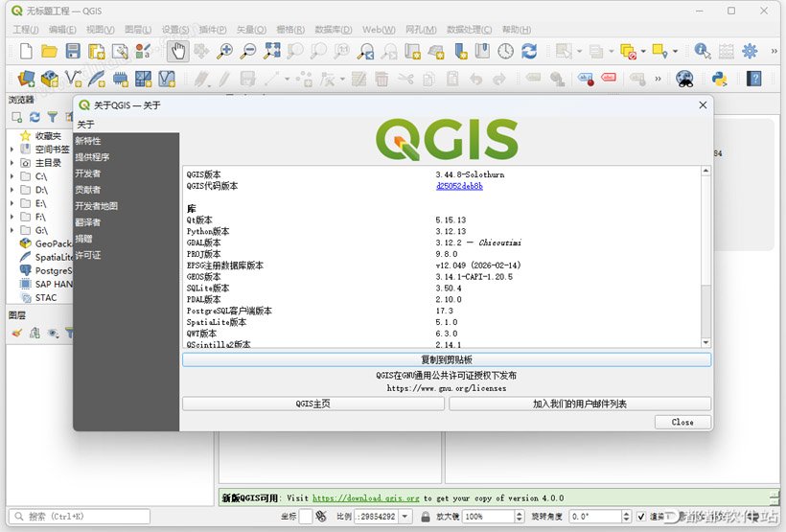Expand the C:\ drive node
This screenshot has width=786, height=532.
coord(12,176)
